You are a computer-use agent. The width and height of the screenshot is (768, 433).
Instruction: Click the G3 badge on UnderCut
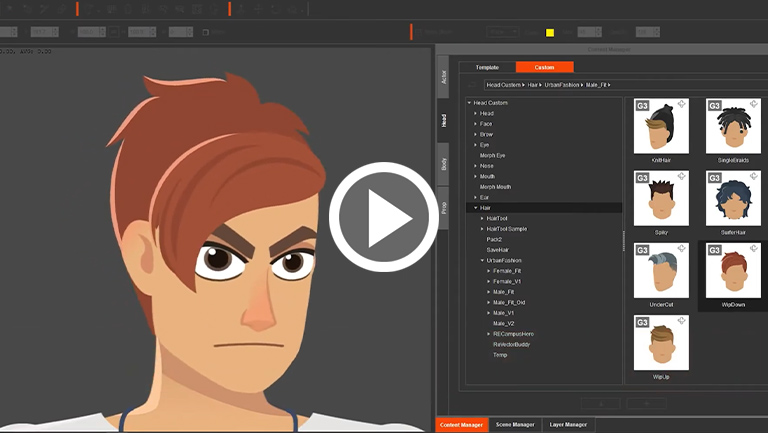pyautogui.click(x=642, y=250)
